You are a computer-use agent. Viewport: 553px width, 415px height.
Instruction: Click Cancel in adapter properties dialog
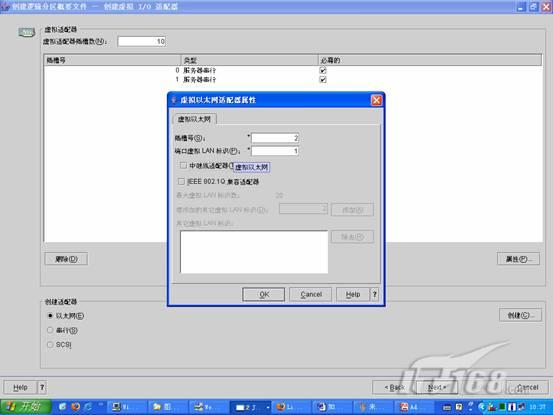(x=311, y=294)
